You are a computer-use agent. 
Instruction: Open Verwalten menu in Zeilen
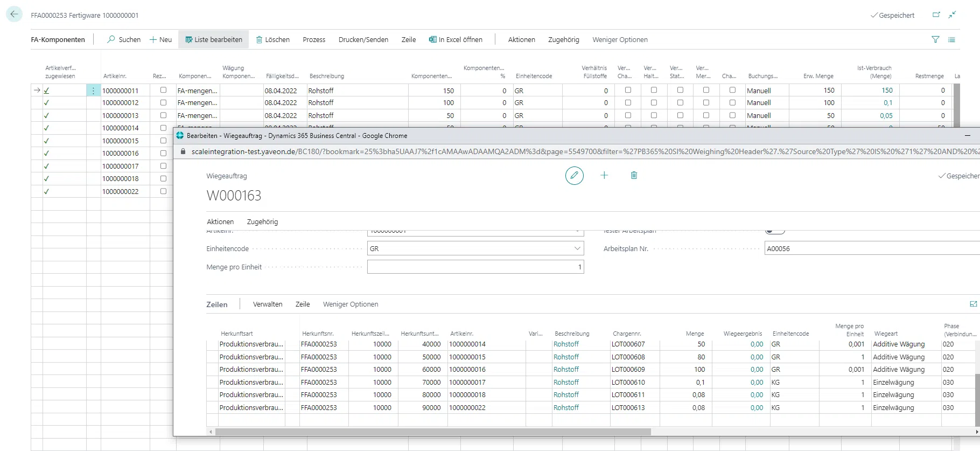[x=268, y=304]
